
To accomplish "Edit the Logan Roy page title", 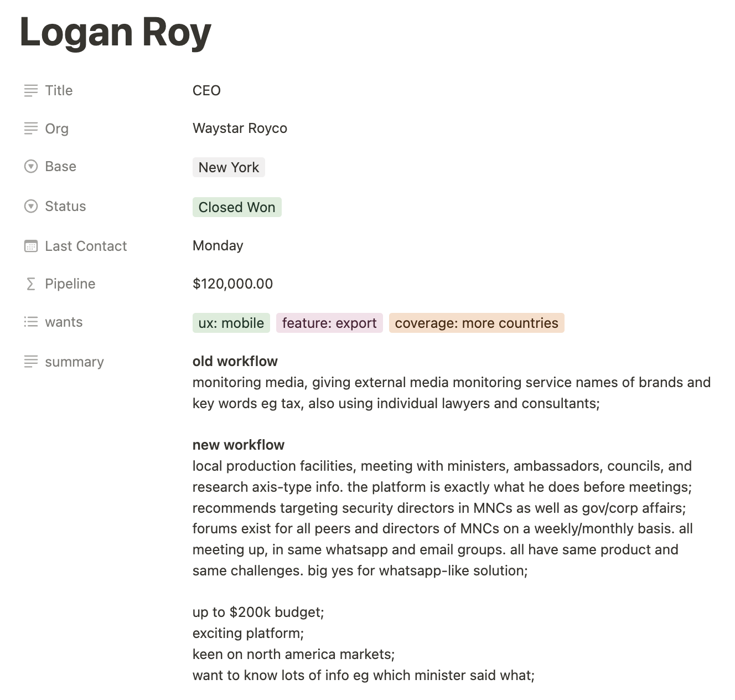I will pyautogui.click(x=116, y=32).
